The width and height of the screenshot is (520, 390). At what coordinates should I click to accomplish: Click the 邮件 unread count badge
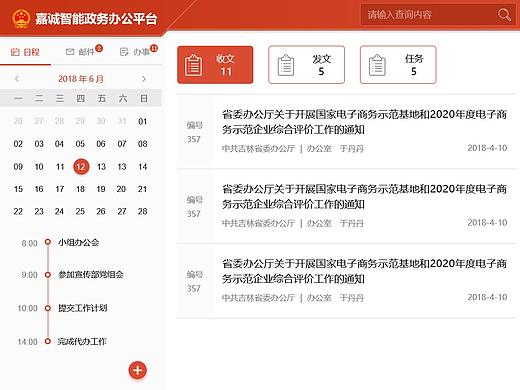pyautogui.click(x=99, y=48)
